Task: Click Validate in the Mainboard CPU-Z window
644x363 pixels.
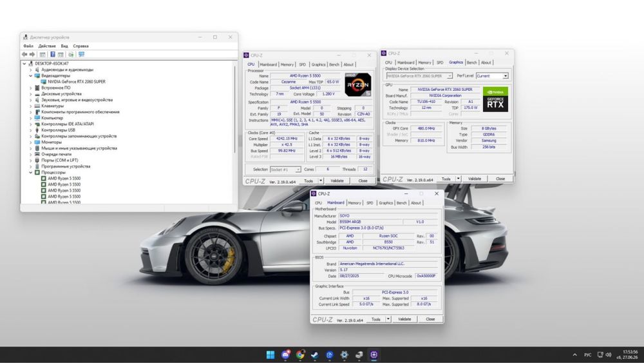Action: coord(404,319)
